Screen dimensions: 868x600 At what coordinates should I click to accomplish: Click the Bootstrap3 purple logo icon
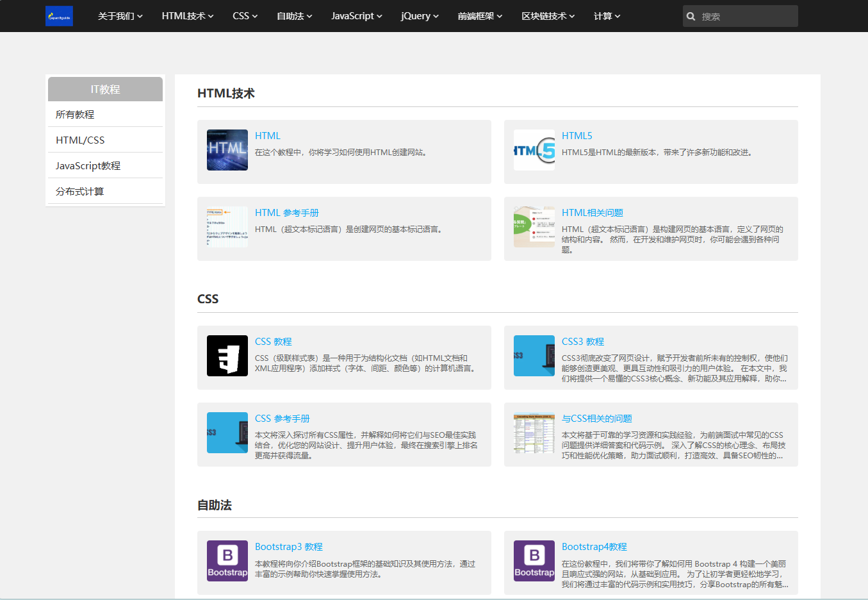pyautogui.click(x=227, y=561)
